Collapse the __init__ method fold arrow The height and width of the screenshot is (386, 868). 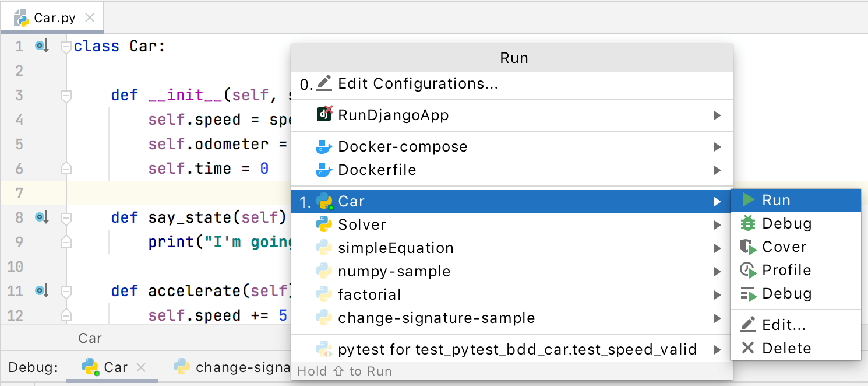pos(66,95)
